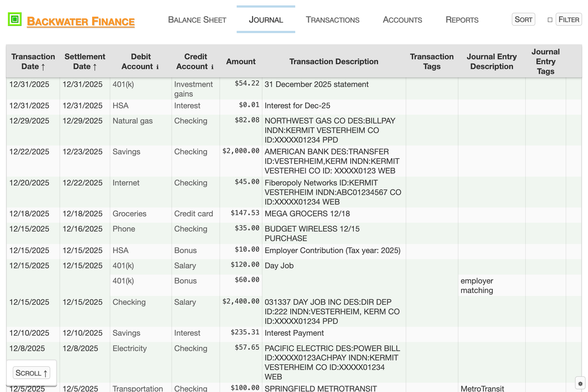Click the Credit Account info icon
Screen dimensions: 588x392
(212, 67)
